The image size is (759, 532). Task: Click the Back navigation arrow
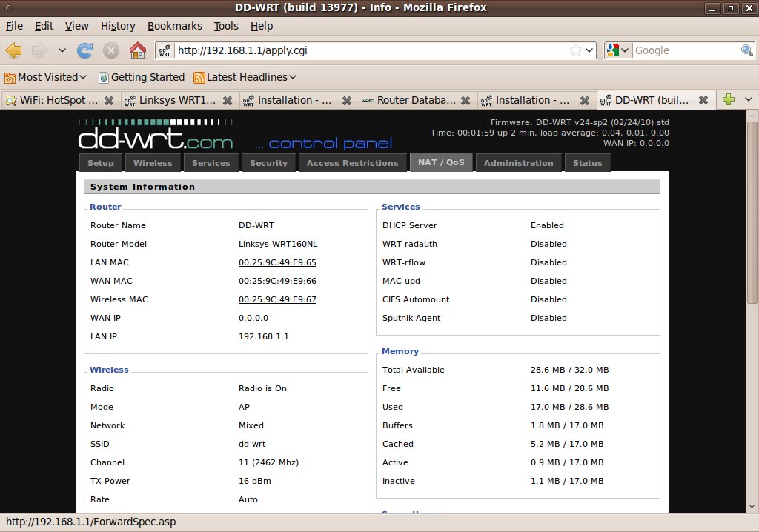(14, 50)
